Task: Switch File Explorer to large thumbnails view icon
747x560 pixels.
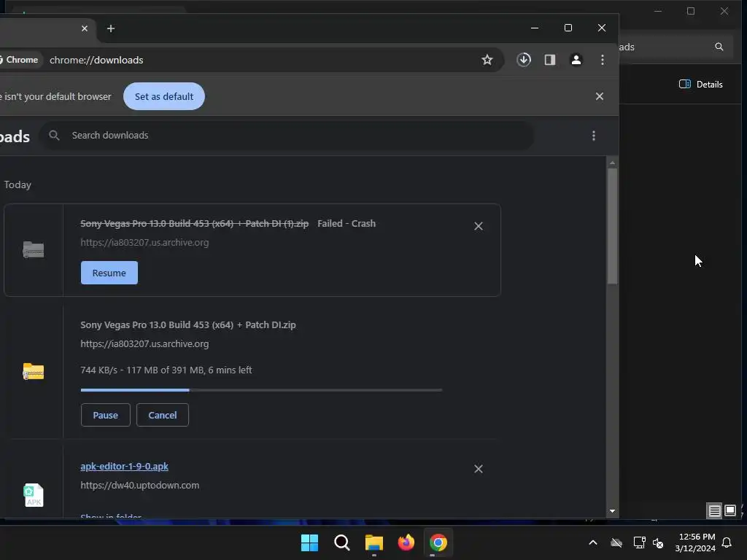Action: point(729,511)
